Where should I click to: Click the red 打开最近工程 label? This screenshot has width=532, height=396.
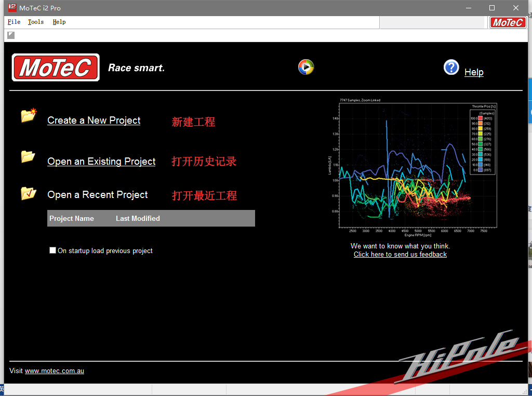tap(205, 196)
